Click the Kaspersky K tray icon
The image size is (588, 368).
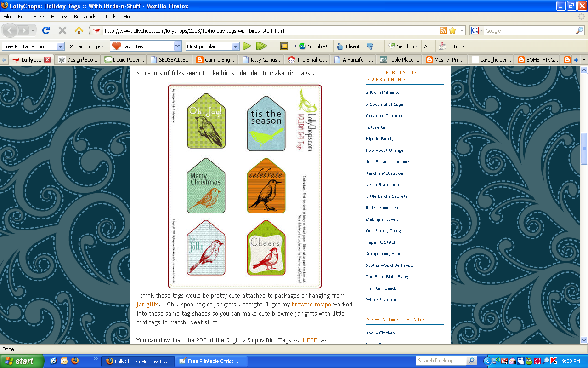pyautogui.click(x=553, y=361)
